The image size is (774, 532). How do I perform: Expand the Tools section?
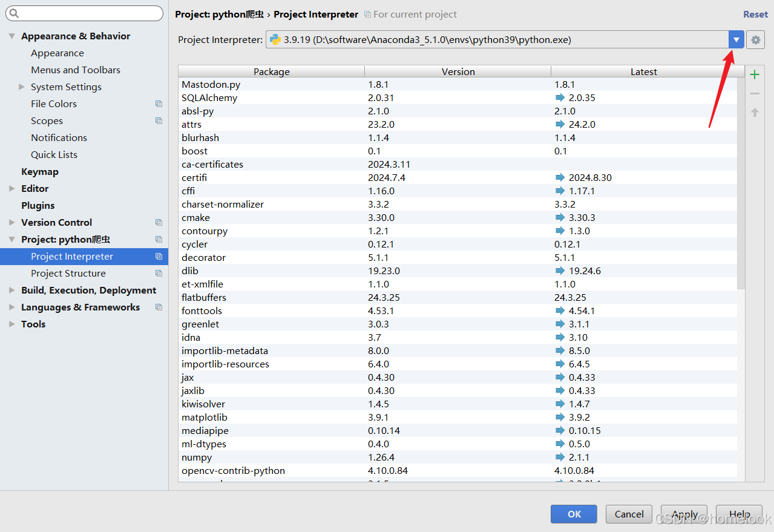pyautogui.click(x=11, y=324)
